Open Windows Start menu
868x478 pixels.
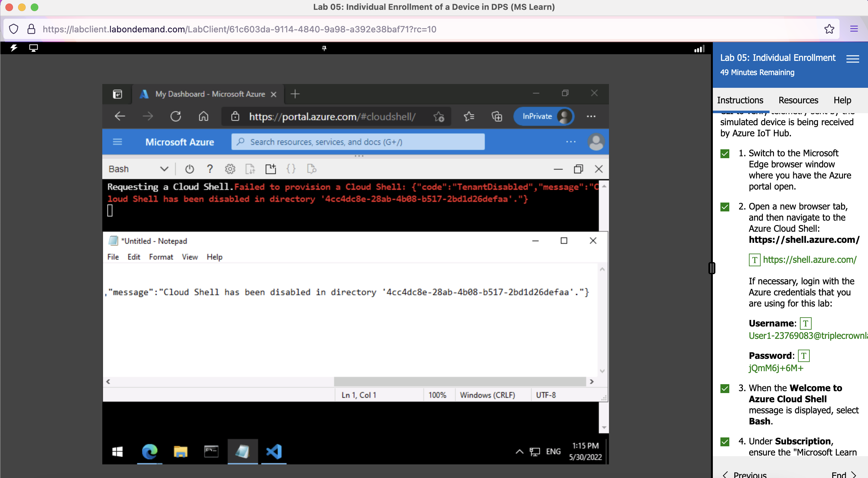[117, 451]
